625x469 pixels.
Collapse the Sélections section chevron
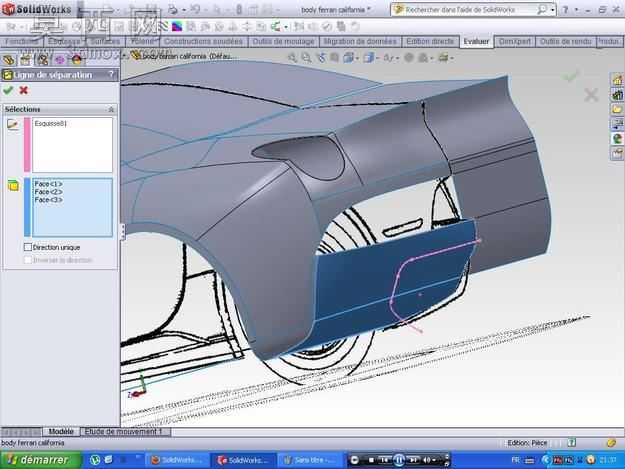pyautogui.click(x=111, y=109)
